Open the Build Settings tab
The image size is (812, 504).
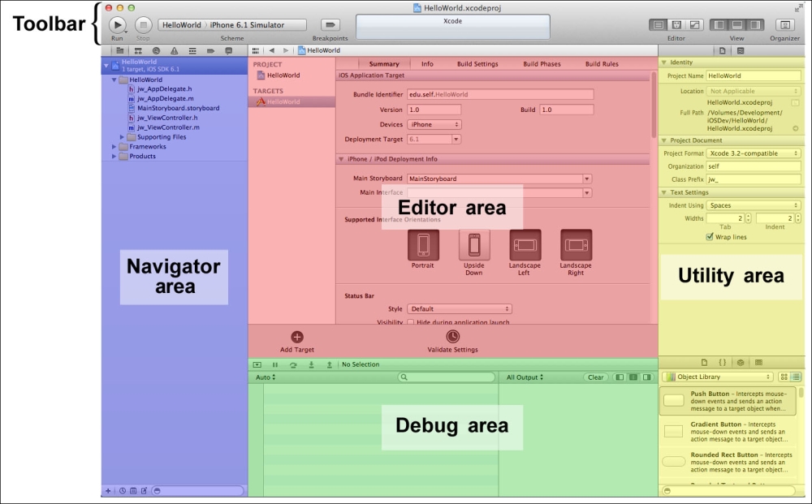(477, 64)
